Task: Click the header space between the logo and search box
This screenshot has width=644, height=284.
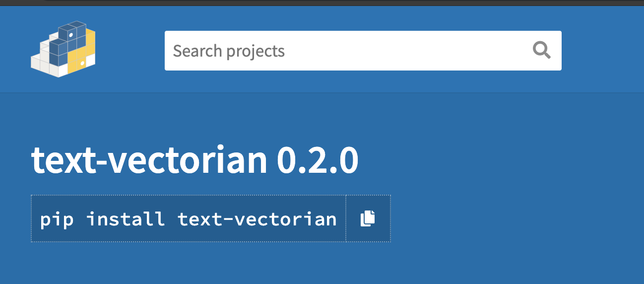Action: (x=130, y=51)
